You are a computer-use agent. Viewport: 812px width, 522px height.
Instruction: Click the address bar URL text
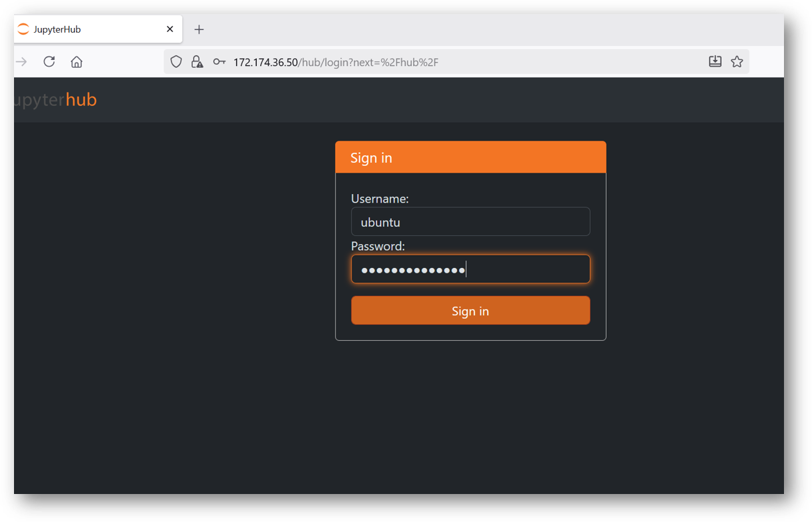[x=336, y=62]
